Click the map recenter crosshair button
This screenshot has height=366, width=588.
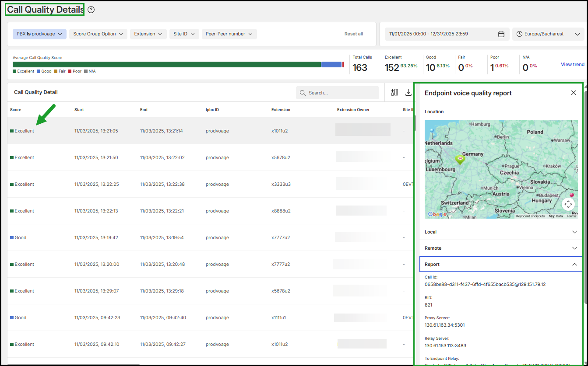coord(568,204)
